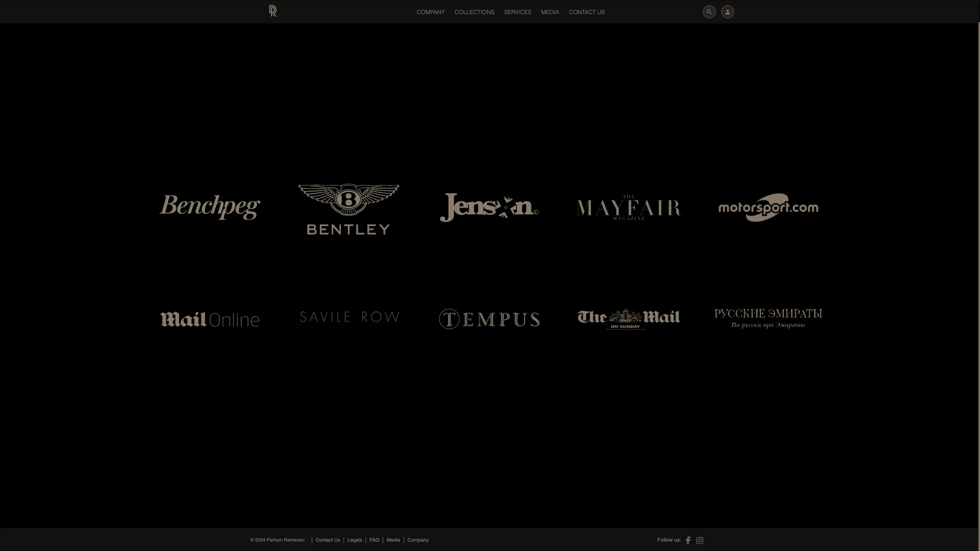Open the COMPANY menu
980x551 pixels.
click(x=431, y=12)
